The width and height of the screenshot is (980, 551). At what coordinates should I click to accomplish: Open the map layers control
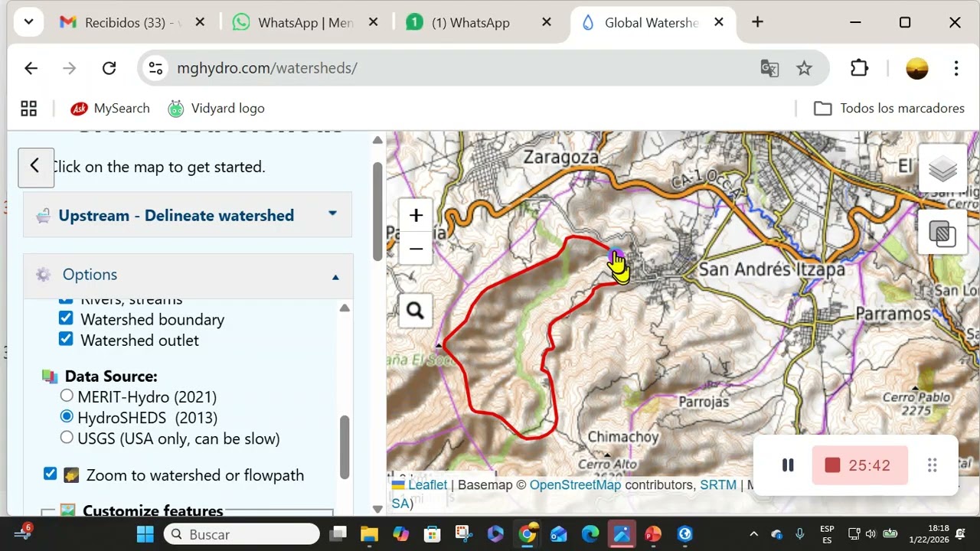tap(942, 168)
